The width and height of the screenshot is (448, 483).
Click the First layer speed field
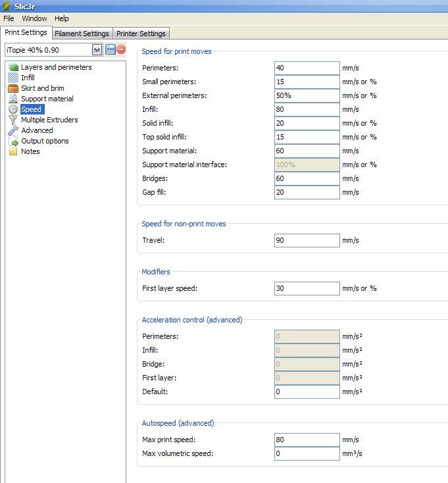tap(307, 288)
